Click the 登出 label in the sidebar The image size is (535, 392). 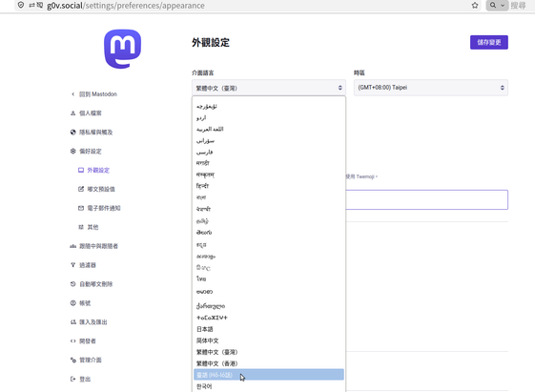85,379
